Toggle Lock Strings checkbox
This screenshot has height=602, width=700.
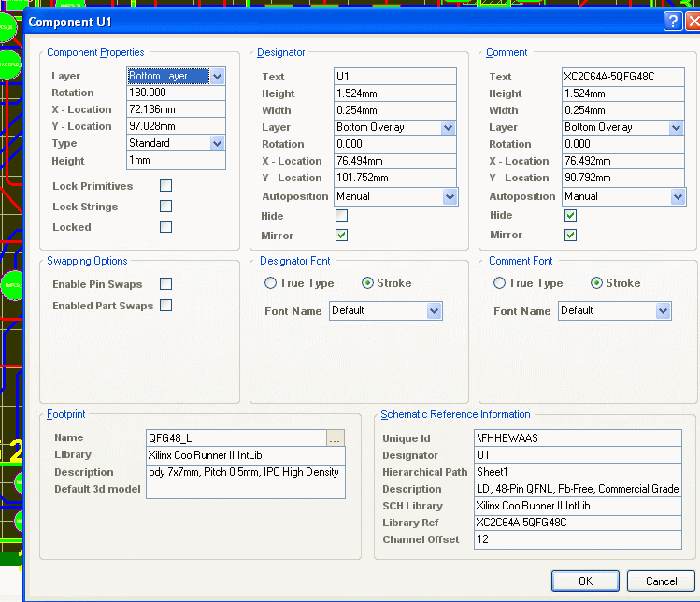[165, 207]
